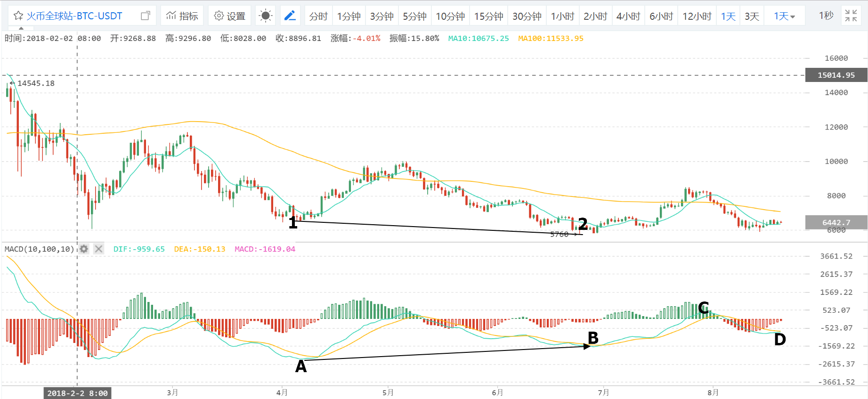Click the 6442.7 current price tag
The image size is (868, 399).
[x=836, y=222]
